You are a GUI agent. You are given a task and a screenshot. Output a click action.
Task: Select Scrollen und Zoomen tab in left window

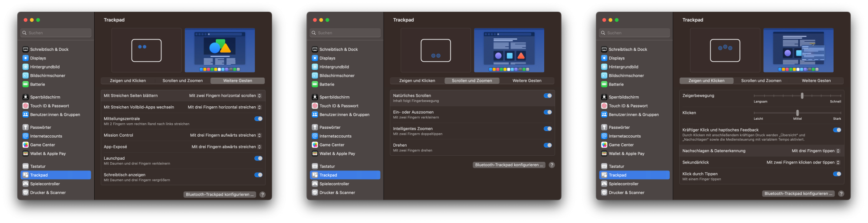[183, 81]
